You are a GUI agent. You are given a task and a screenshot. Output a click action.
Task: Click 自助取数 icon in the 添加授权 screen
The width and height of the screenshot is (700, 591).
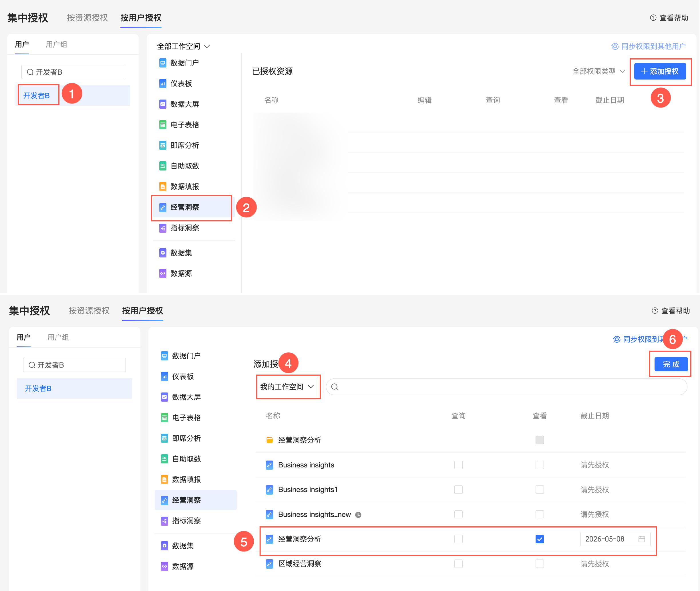[x=164, y=459]
